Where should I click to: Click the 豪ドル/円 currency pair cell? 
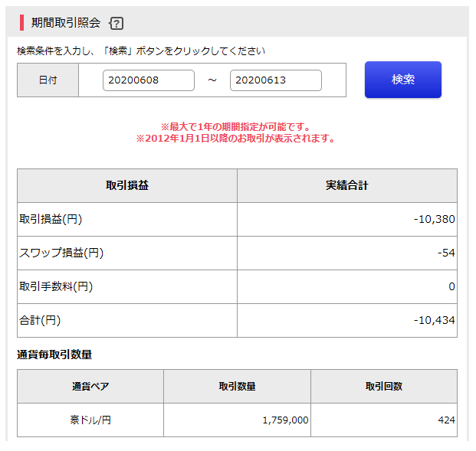coord(90,420)
